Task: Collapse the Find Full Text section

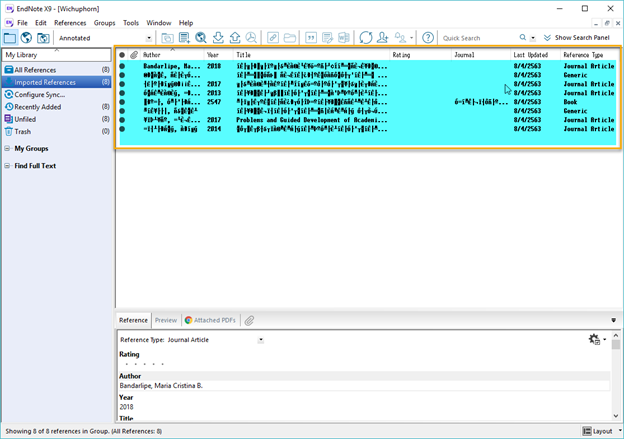Action: 7,165
